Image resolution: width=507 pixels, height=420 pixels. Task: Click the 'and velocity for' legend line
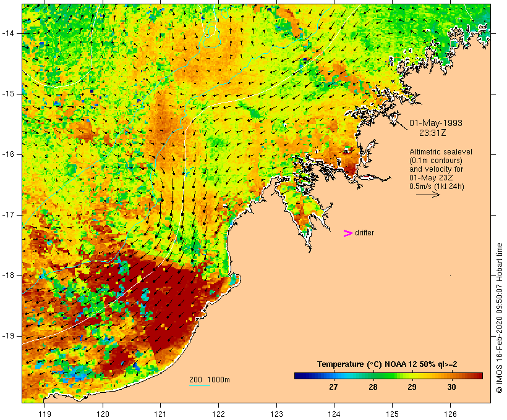[x=436, y=169]
